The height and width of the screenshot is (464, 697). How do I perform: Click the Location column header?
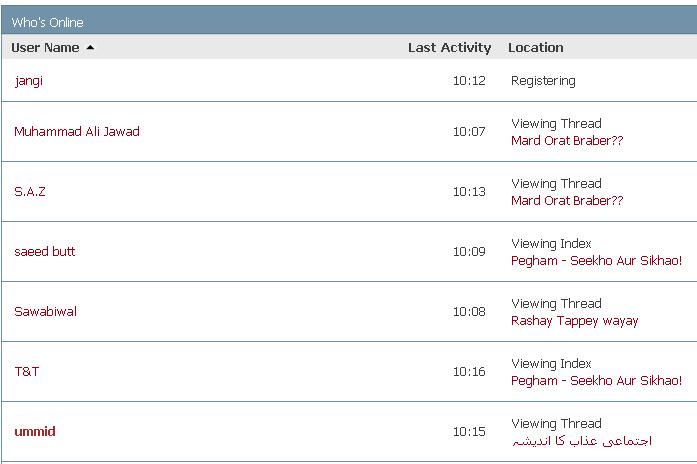(x=535, y=47)
